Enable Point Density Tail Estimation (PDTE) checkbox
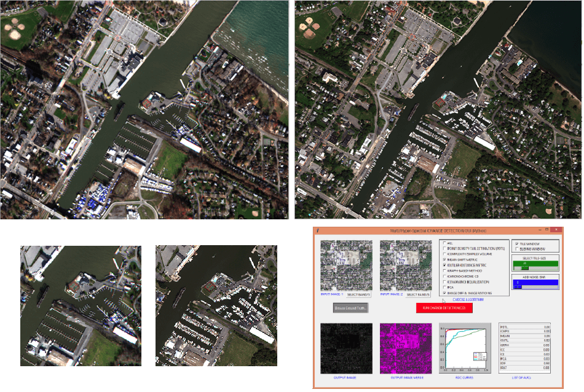 [x=445, y=249]
